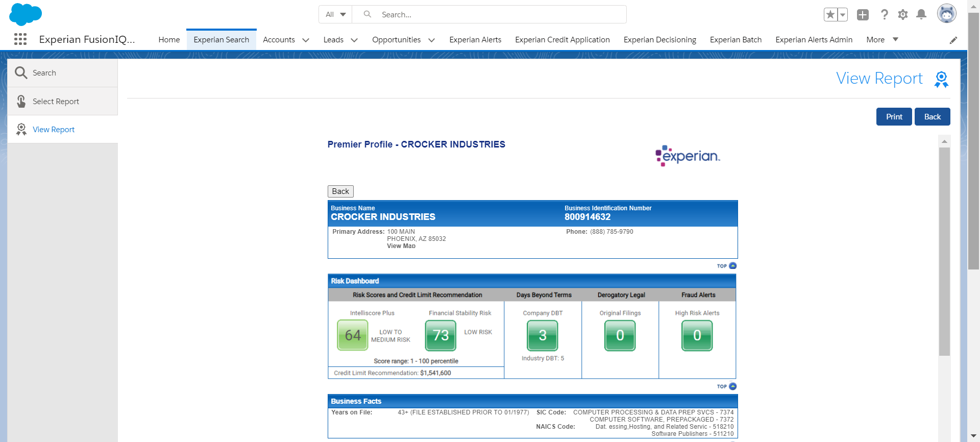Open the Experian Alerts tab
Screen dimensions: 980x442
pyautogui.click(x=475, y=40)
